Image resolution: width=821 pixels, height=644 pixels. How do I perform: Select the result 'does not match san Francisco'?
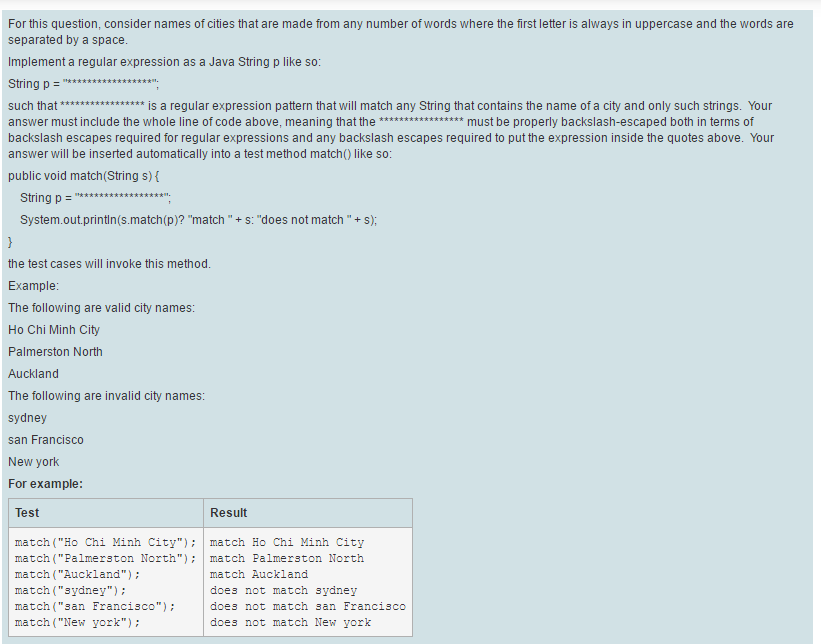306,606
